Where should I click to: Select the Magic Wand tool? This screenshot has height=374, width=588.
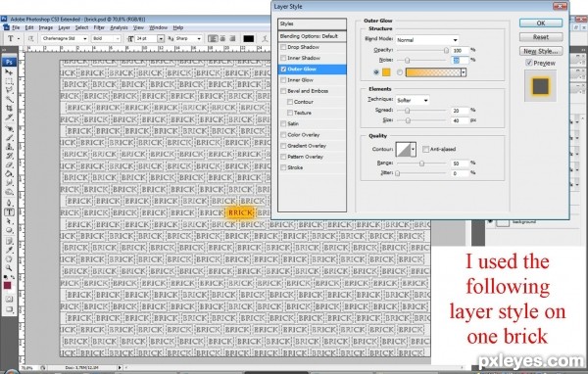point(9,99)
